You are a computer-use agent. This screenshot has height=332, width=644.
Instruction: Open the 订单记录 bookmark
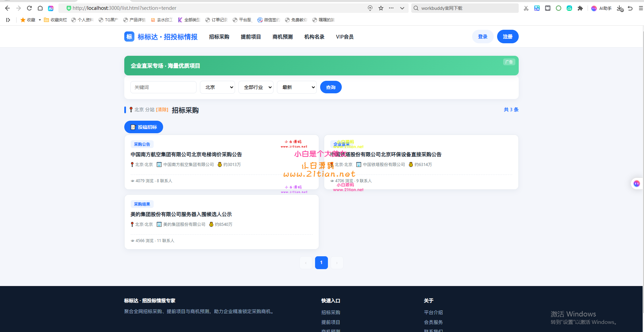pyautogui.click(x=216, y=20)
